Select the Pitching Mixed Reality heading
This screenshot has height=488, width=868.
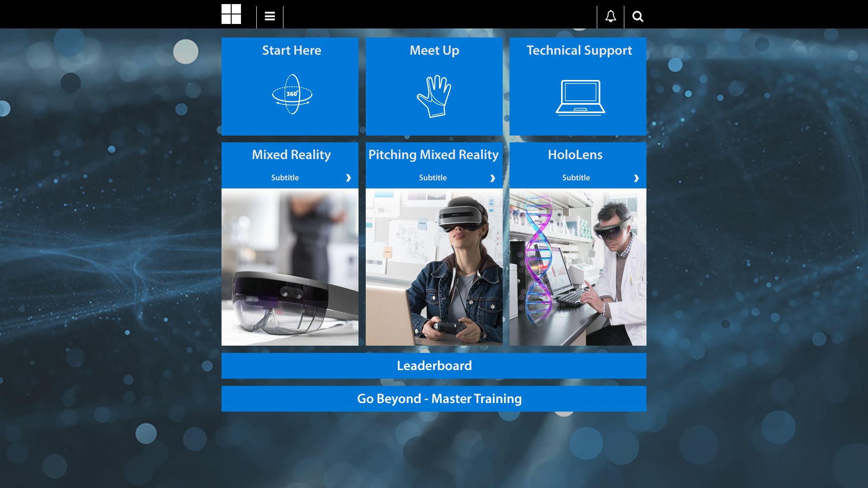434,155
